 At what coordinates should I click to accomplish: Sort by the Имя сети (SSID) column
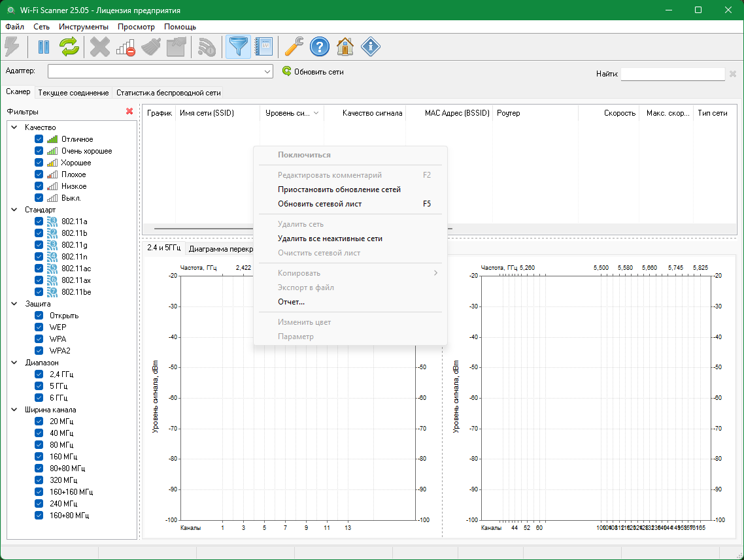(218, 113)
